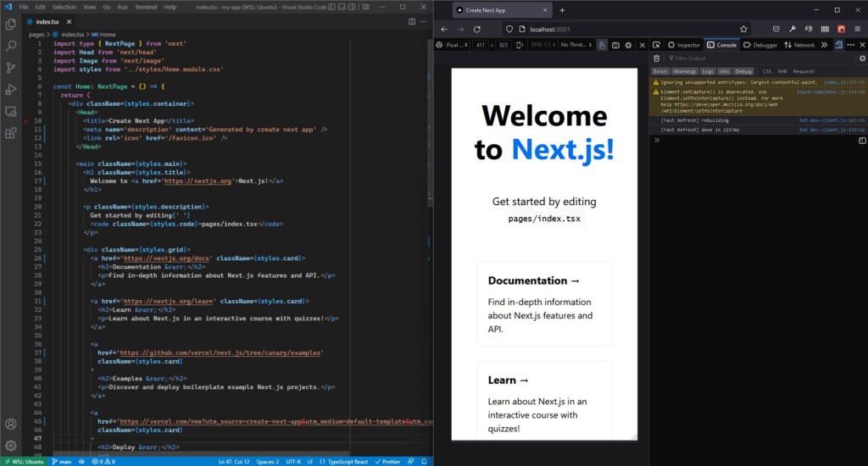Open the Firefox hamburger menu
The width and height of the screenshot is (868, 466).
(858, 30)
